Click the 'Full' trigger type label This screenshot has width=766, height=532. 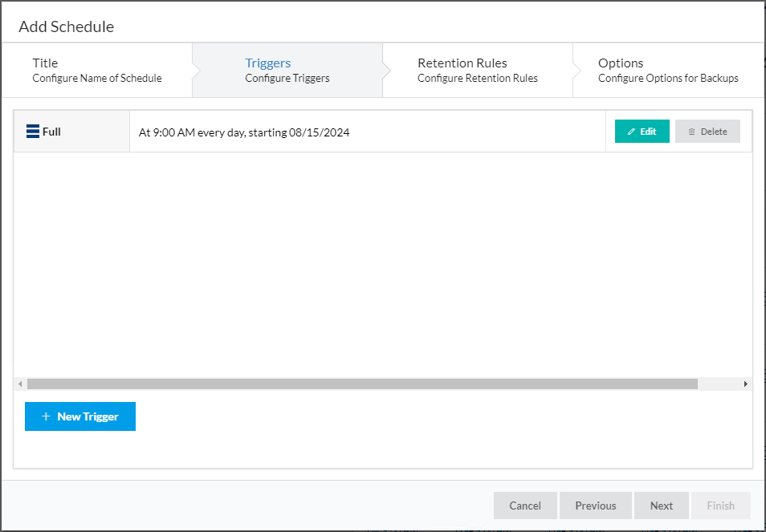[52, 132]
